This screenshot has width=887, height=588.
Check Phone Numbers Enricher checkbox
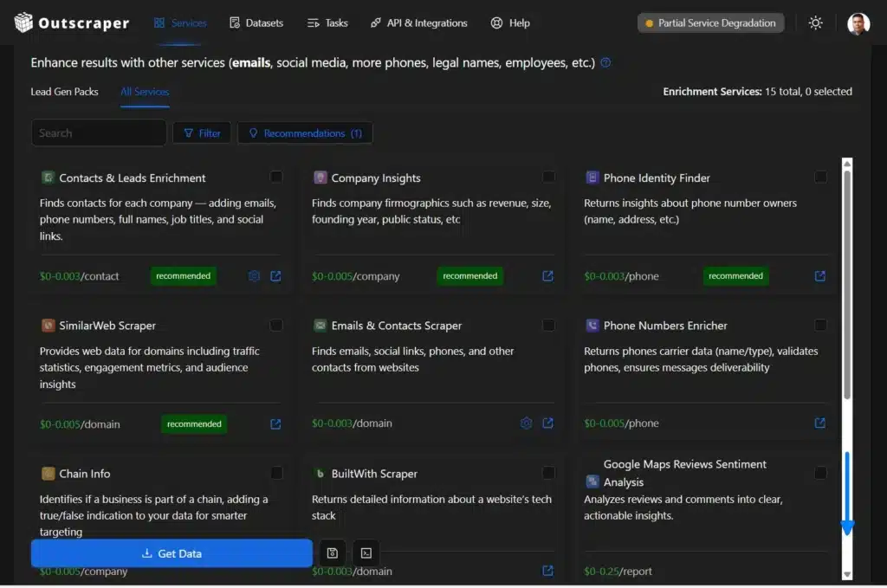(820, 325)
